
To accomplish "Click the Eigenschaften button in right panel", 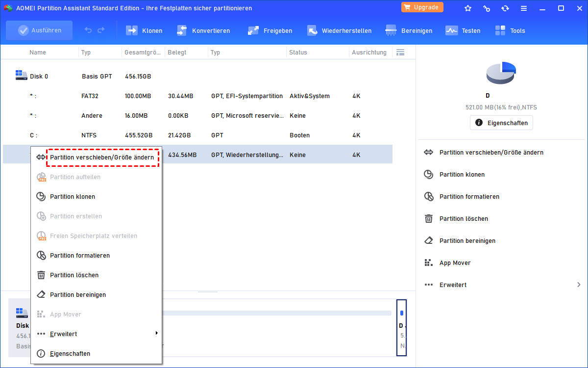I will click(x=501, y=123).
